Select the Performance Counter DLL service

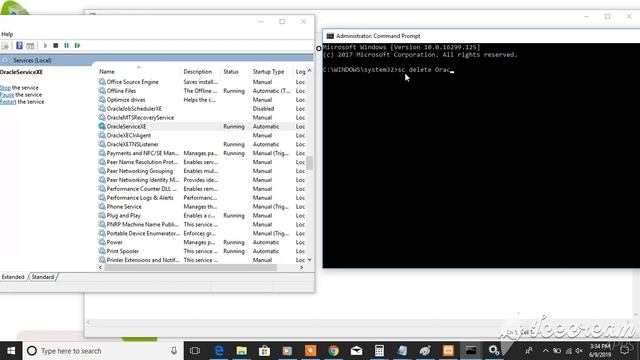[142, 189]
